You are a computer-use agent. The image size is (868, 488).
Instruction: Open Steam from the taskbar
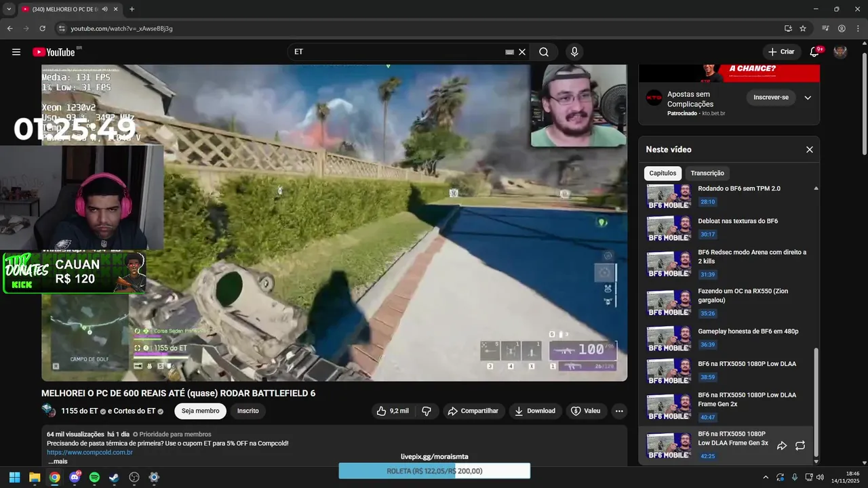point(114,477)
